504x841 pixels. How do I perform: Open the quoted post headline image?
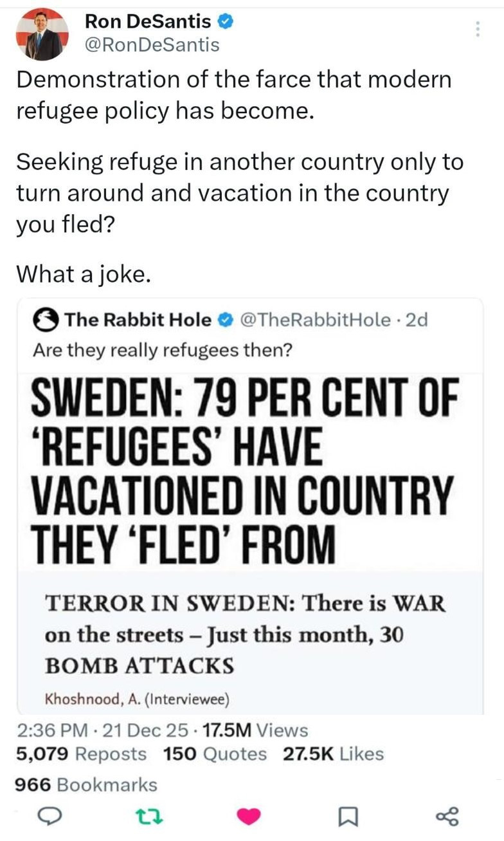[251, 470]
